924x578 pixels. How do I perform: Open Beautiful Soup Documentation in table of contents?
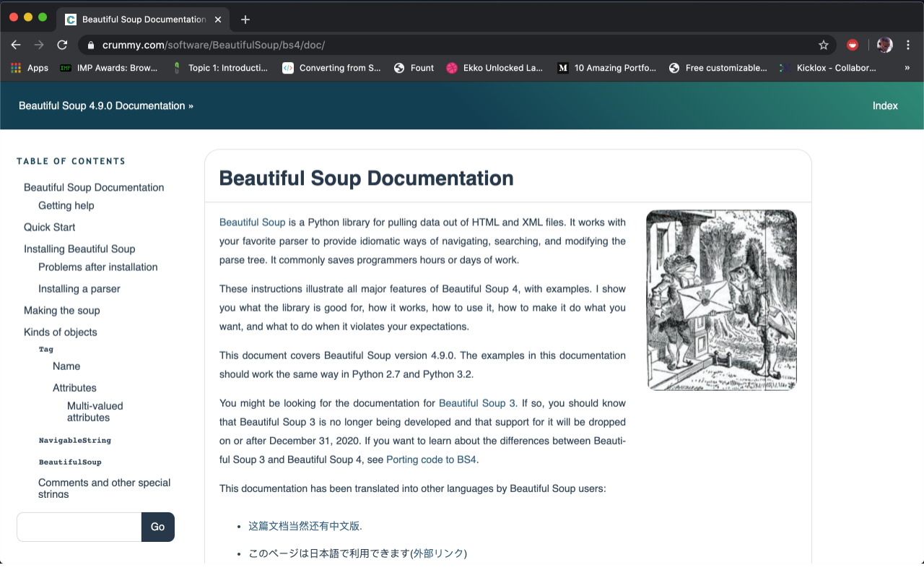(x=94, y=187)
